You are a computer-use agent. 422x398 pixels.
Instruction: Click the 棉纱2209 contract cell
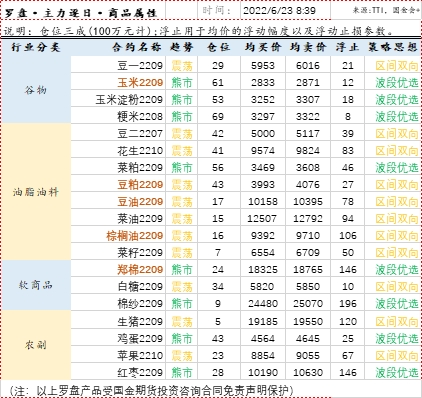tap(140, 304)
